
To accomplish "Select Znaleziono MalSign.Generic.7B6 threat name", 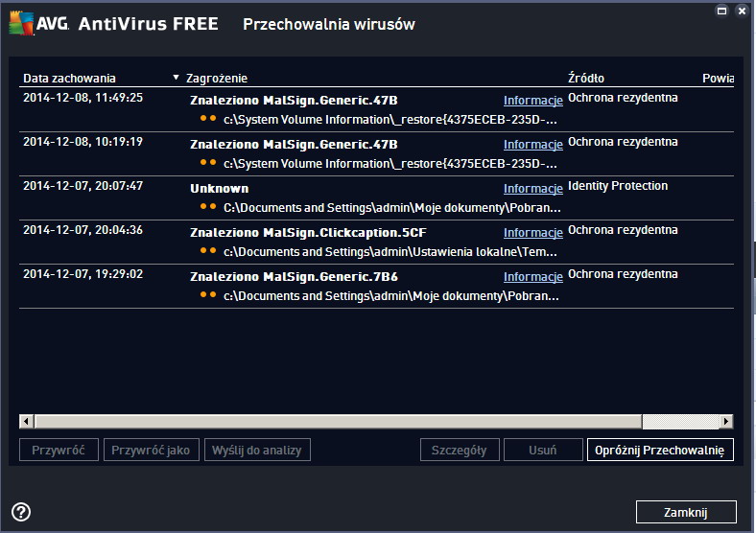I will point(294,277).
